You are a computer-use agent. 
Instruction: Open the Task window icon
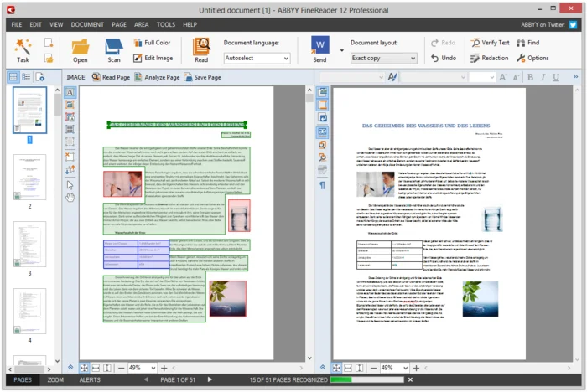click(23, 49)
